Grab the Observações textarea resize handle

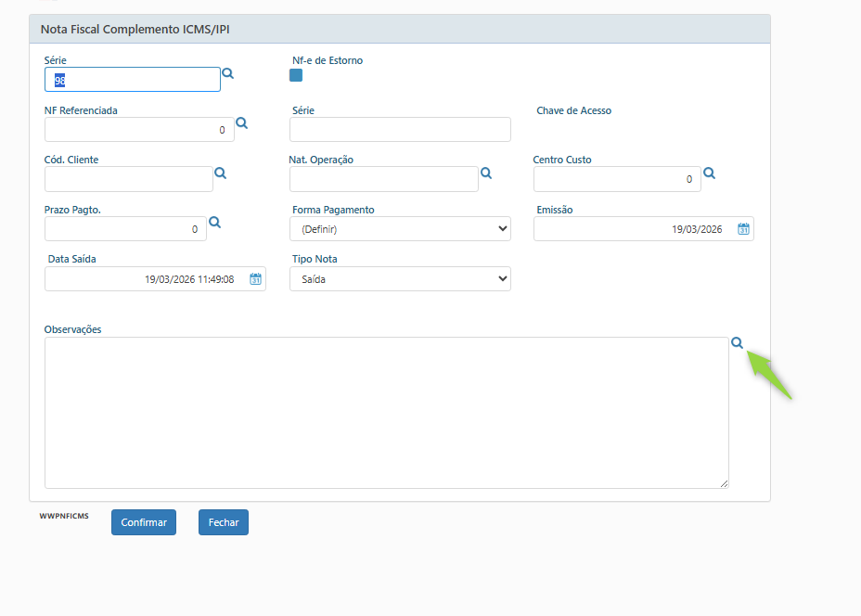click(x=724, y=483)
